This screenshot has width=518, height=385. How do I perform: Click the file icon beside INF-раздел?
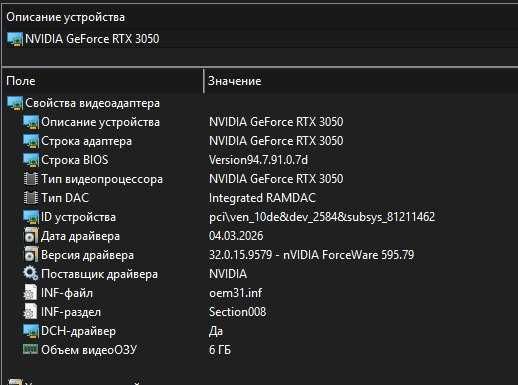(30, 312)
